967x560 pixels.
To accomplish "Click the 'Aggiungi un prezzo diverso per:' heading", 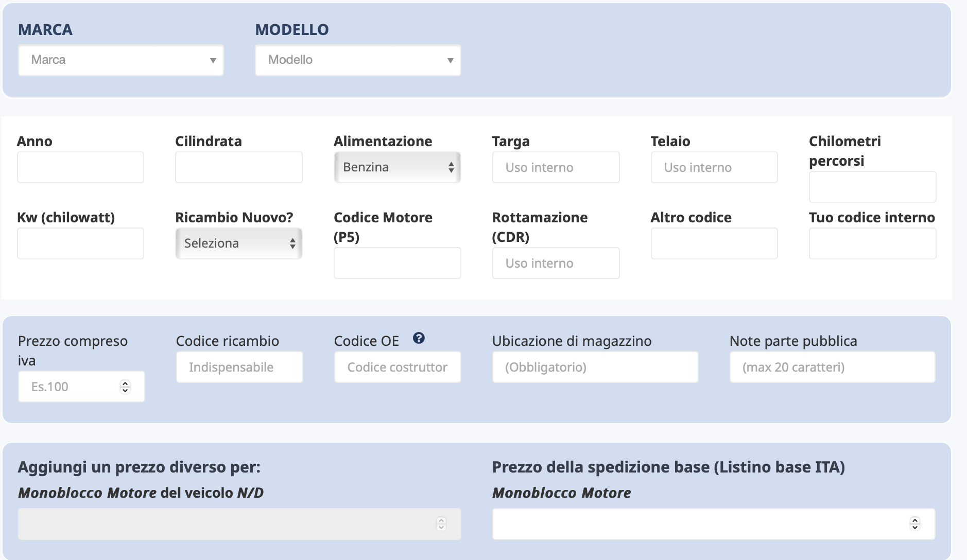I will point(139,467).
